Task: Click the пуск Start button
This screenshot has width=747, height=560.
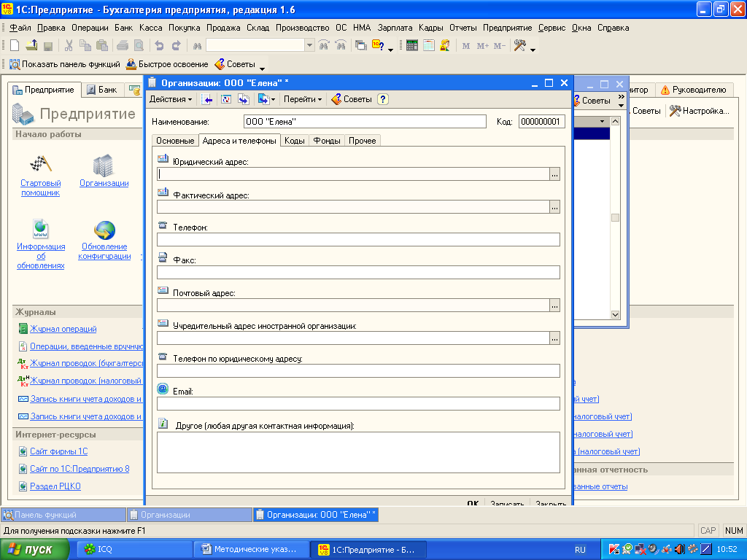Action: click(x=34, y=550)
